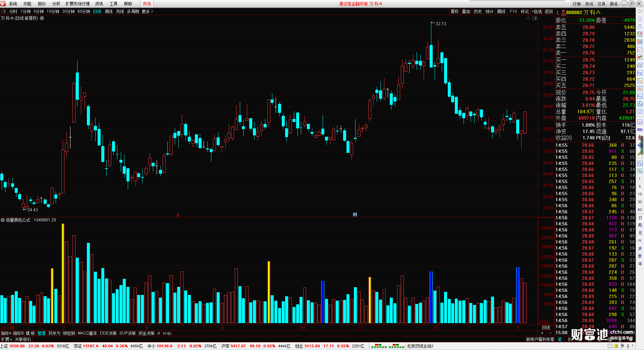Switch to the MACD基本 indicator tab

point(87,333)
